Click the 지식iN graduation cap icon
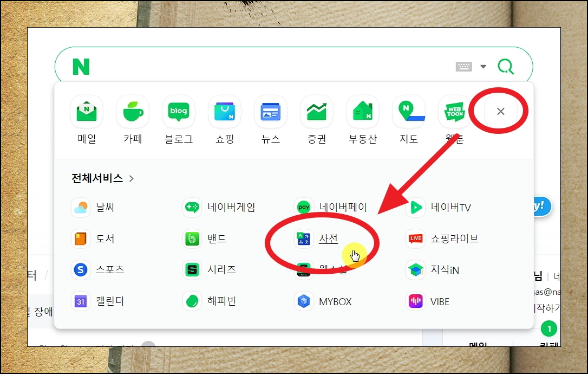The image size is (588, 374). tap(415, 269)
